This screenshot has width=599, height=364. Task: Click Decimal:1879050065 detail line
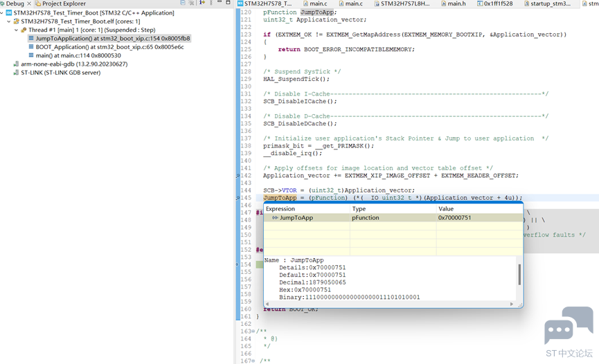click(x=312, y=282)
